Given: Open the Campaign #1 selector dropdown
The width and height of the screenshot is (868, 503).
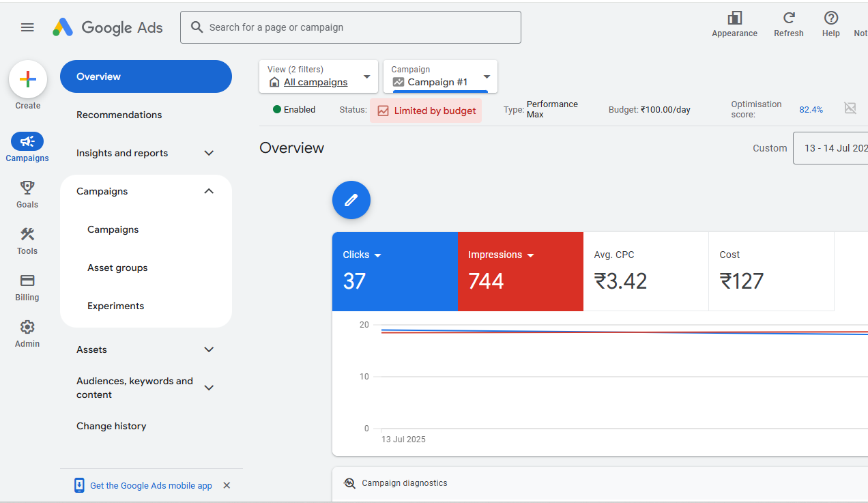Looking at the screenshot, I should 487,76.
